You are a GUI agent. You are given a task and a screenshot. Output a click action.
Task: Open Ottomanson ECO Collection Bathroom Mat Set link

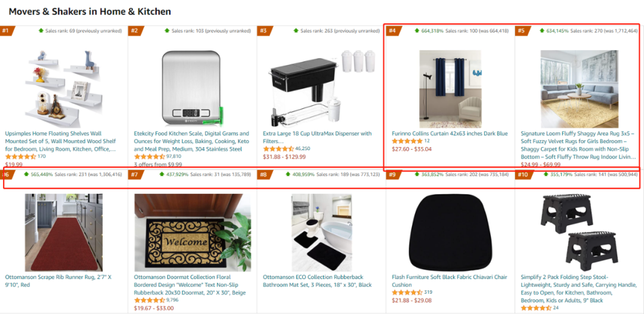[317, 281]
